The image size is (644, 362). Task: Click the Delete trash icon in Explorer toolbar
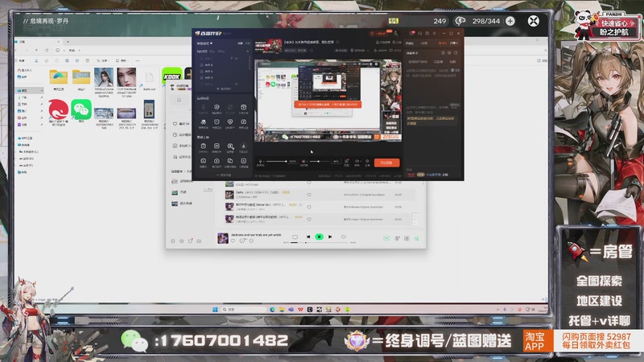(88, 61)
